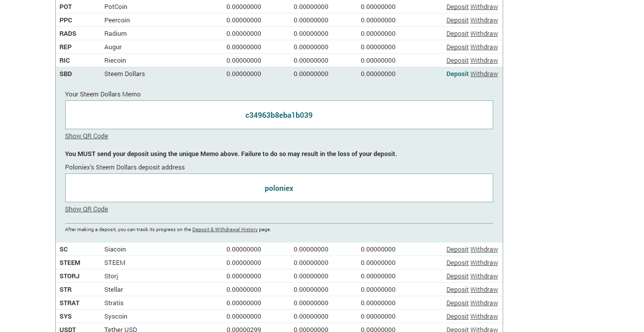Open Deposit for Riecoin row
The image size is (644, 332).
point(457,61)
